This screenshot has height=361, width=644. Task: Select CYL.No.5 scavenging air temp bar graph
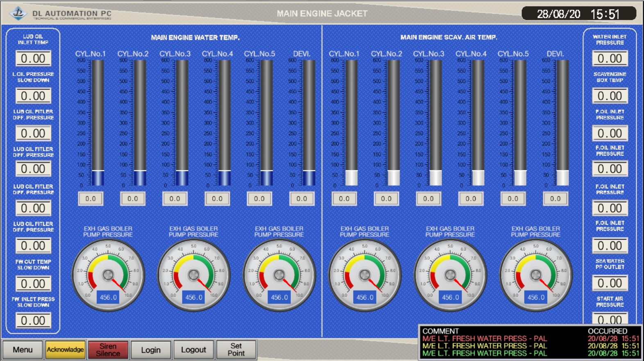tap(520, 123)
